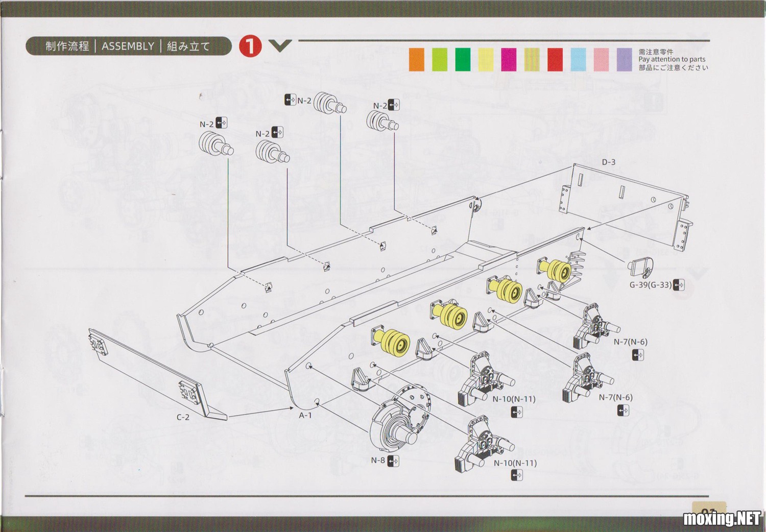This screenshot has width=766, height=532.
Task: Click the down chevron beside step 1
Action: 280,46
